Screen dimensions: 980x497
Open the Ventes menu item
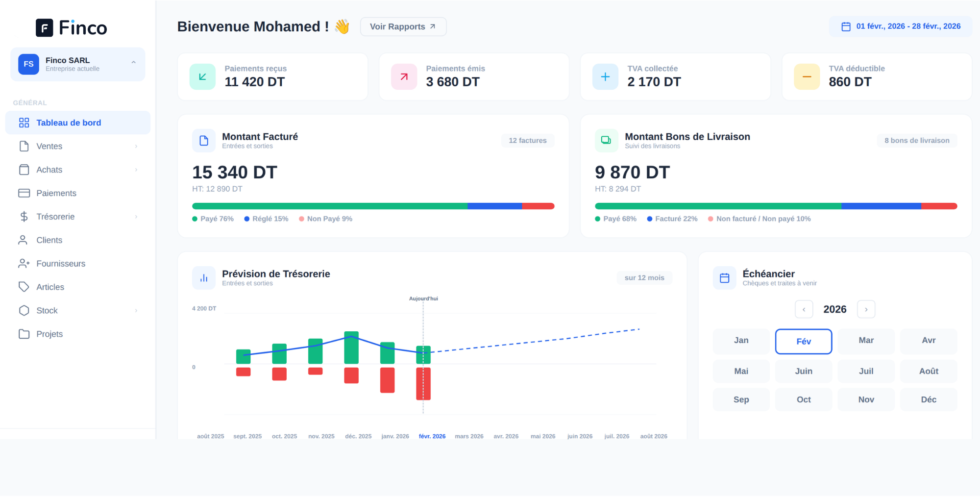[x=78, y=146]
